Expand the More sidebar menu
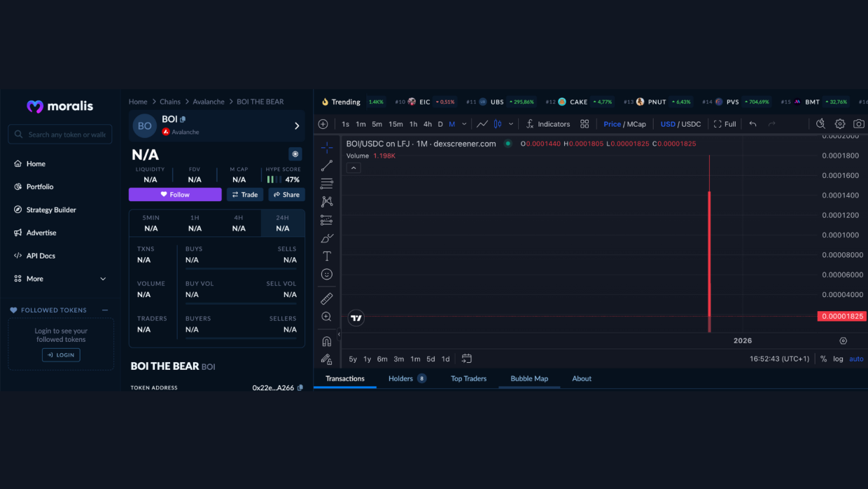This screenshot has height=489, width=868. click(x=60, y=278)
